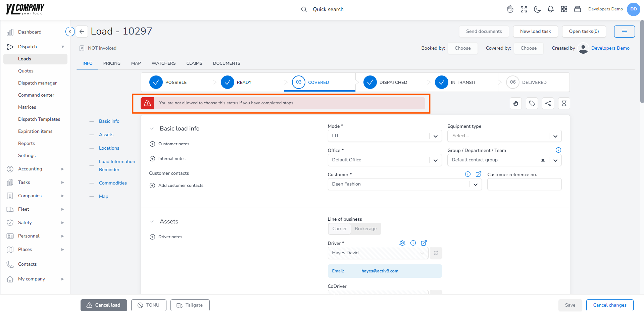Click the Quick search magnifier icon
This screenshot has height=314, width=644.
pos(304,9)
